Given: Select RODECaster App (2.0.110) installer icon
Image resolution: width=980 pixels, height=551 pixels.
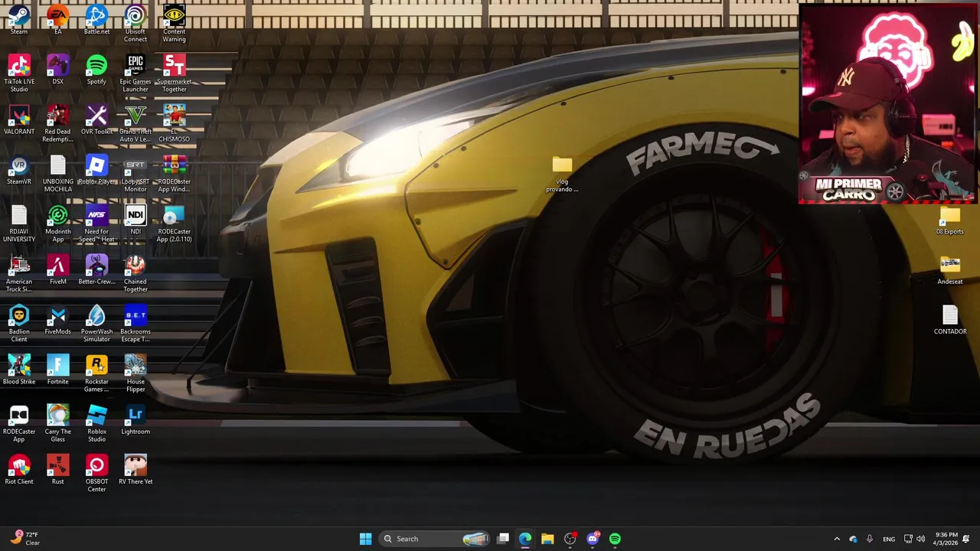Looking at the screenshot, I should pyautogui.click(x=174, y=223).
